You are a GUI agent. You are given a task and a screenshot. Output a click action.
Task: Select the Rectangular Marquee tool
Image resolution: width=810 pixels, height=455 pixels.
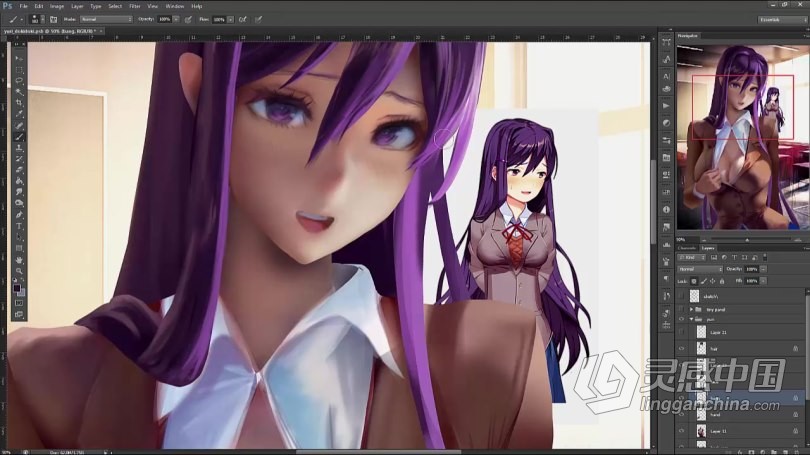point(19,70)
